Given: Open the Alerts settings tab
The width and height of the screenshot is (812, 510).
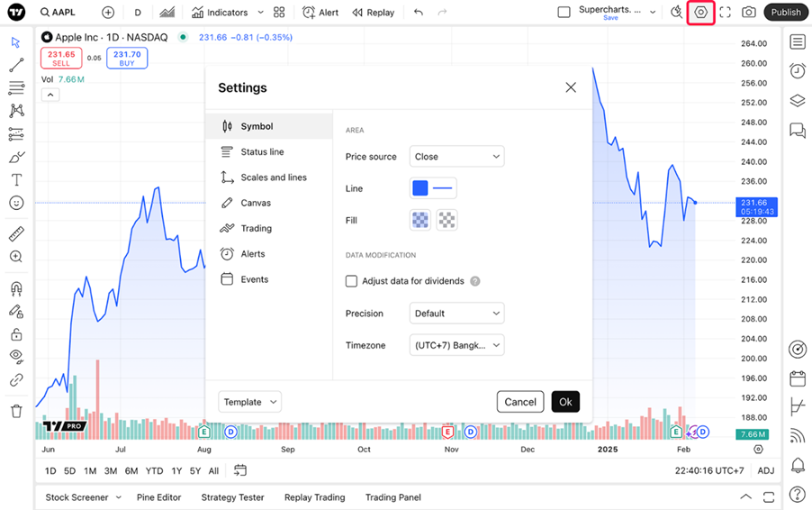Looking at the screenshot, I should (x=269, y=253).
